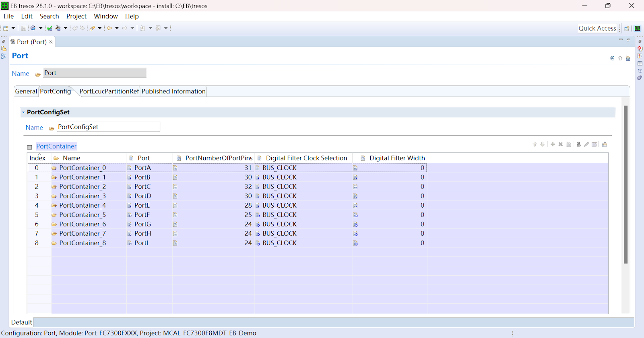Switch to the Published Information tab
Viewport: 644px width, 338px height.
tap(173, 91)
